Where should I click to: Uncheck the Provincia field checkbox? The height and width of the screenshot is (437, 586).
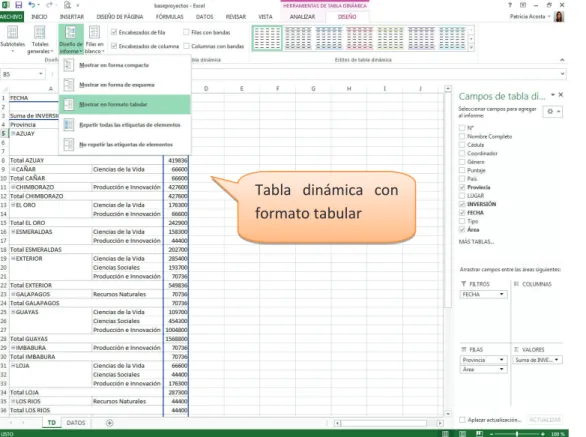coord(462,187)
